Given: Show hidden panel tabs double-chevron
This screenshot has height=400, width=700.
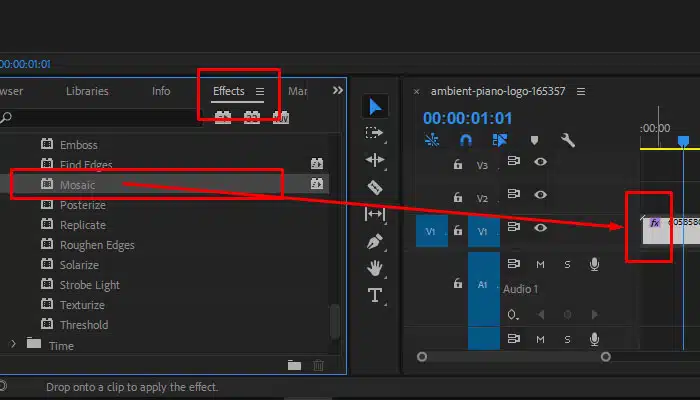Looking at the screenshot, I should click(338, 91).
